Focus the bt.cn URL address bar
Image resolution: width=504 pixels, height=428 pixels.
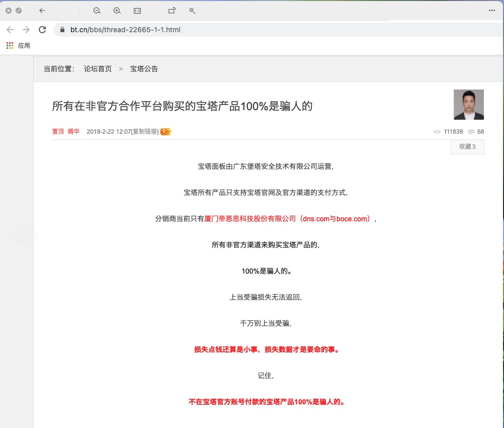click(201, 30)
